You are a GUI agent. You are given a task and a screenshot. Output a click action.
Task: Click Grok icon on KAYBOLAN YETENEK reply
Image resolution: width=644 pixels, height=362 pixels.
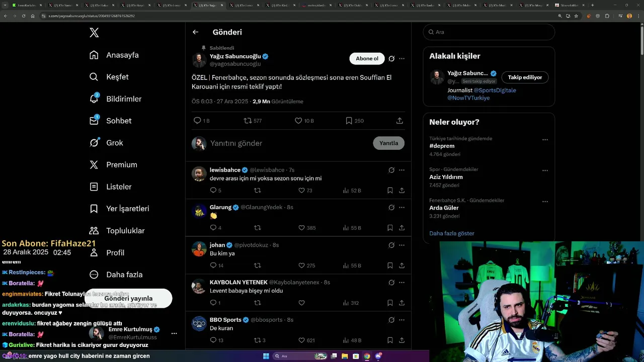pos(391,283)
